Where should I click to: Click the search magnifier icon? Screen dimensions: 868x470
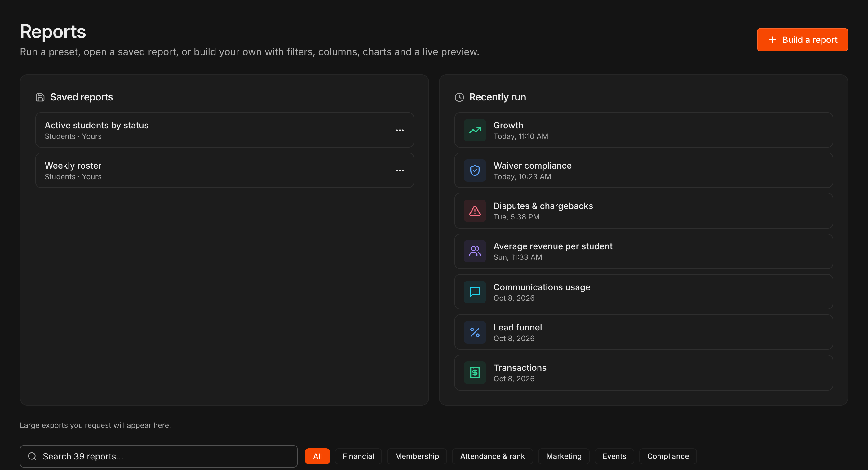32,456
